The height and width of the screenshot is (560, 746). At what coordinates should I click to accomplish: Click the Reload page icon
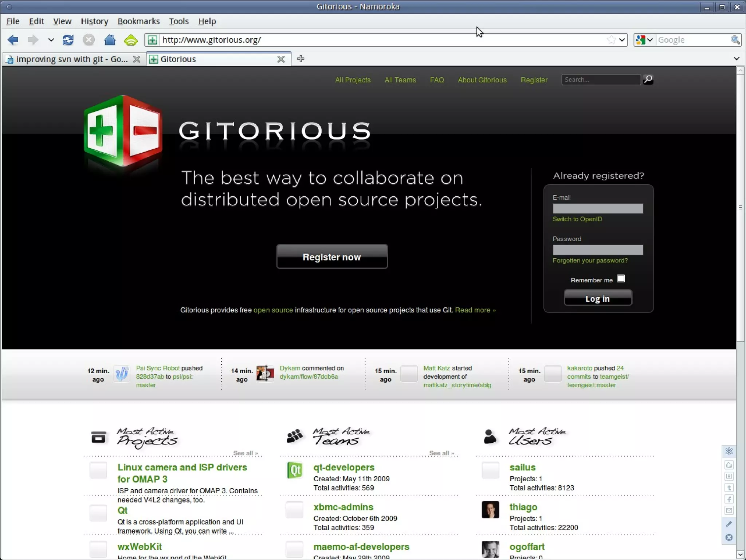[68, 40]
